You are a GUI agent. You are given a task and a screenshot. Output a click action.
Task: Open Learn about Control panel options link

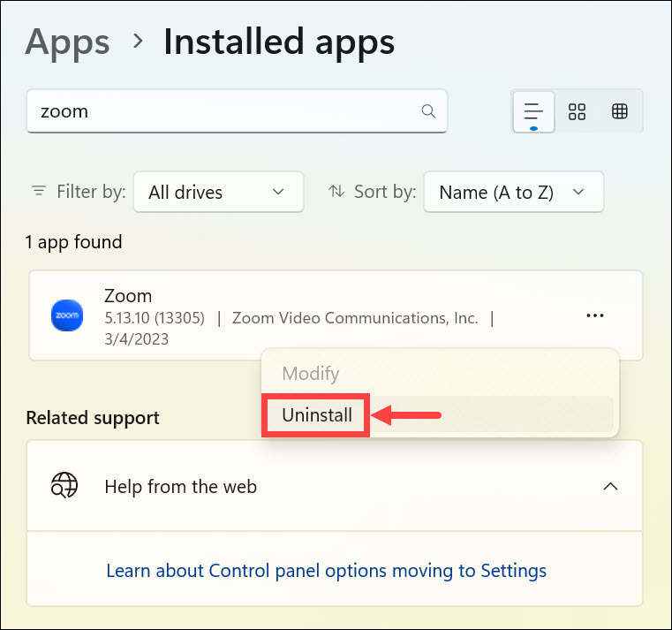pos(326,570)
